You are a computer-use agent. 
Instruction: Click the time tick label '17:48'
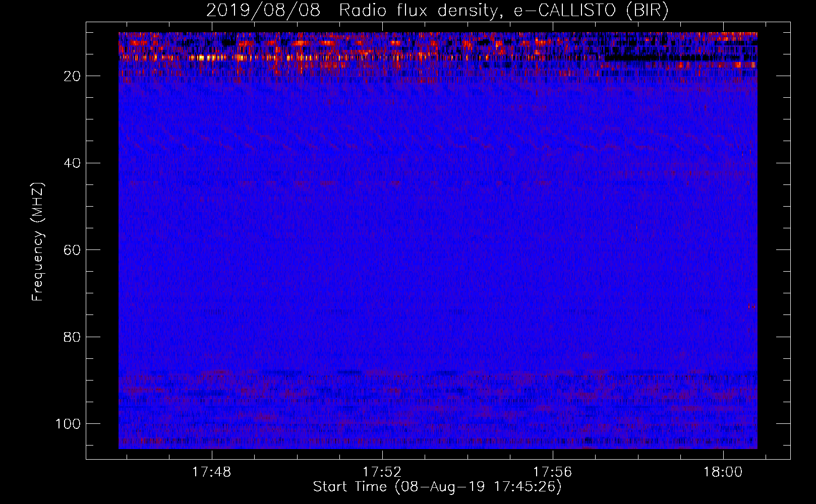click(212, 472)
